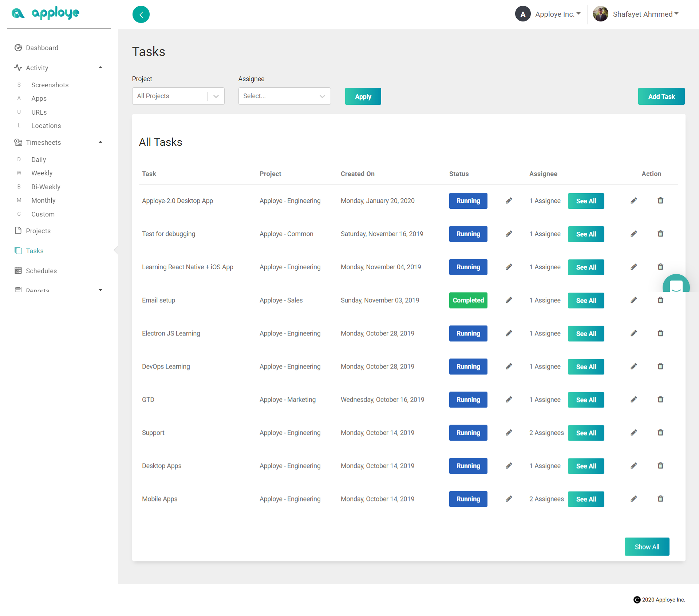The width and height of the screenshot is (699, 616).
Task: Edit status of Test for debugging task
Action: 509,234
